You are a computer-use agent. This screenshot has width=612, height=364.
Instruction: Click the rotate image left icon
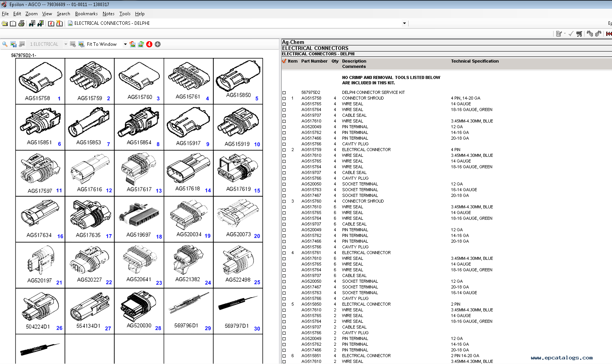132,44
